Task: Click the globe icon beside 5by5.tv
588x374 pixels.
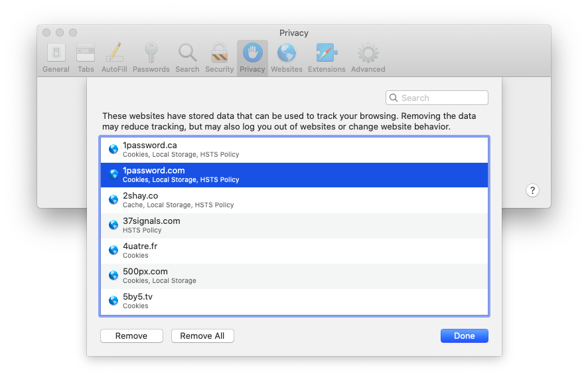Action: click(x=113, y=300)
